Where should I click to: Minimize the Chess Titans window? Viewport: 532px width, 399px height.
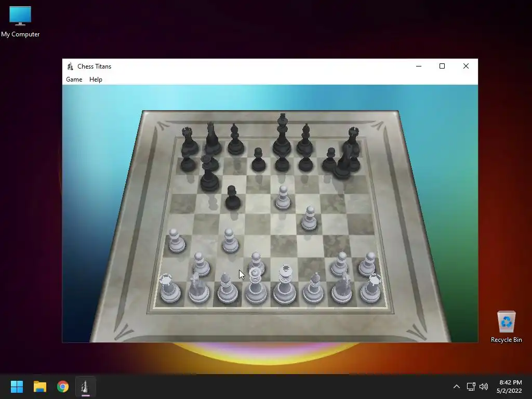click(419, 66)
